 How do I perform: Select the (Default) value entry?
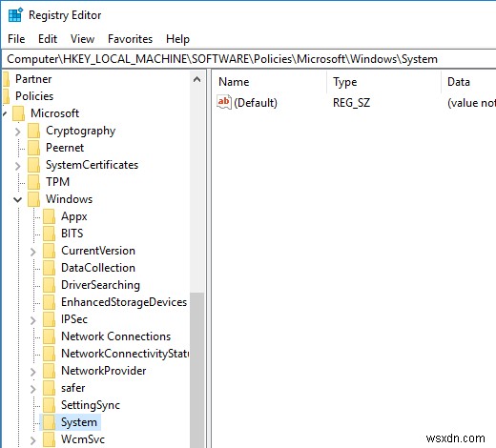coord(256,103)
